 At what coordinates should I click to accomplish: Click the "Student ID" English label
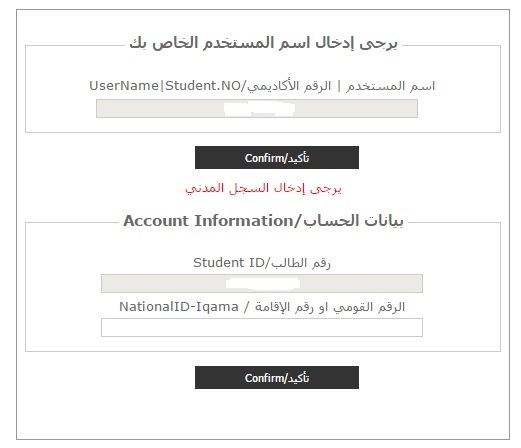click(x=229, y=263)
